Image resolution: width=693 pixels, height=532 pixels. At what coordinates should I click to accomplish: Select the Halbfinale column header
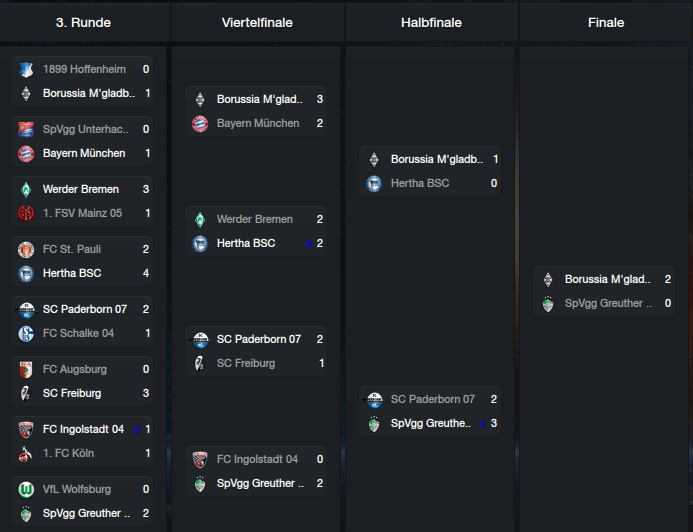431,23
